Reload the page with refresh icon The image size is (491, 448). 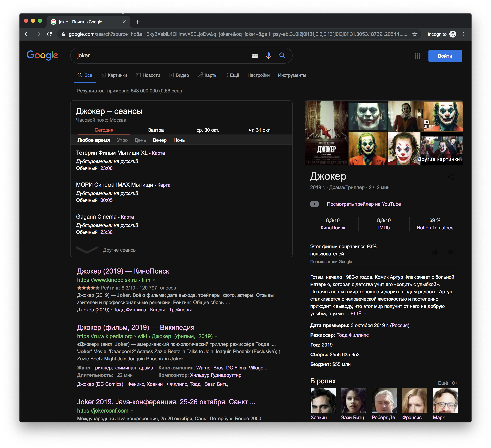pyautogui.click(x=50, y=34)
